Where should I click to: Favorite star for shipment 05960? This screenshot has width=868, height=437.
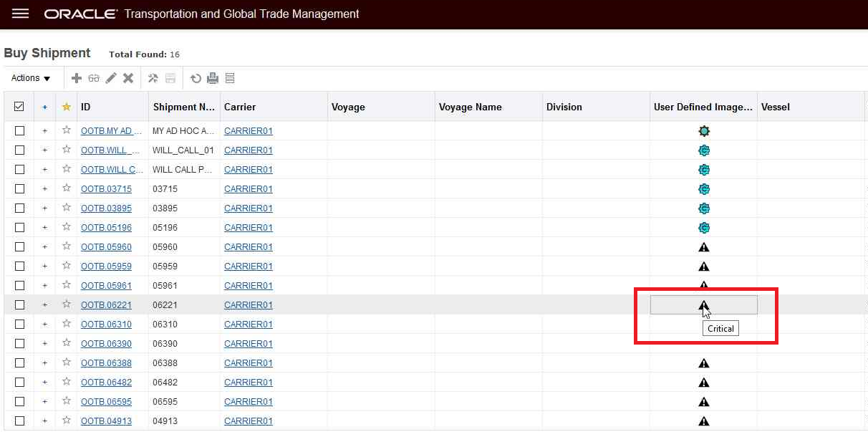tap(67, 246)
